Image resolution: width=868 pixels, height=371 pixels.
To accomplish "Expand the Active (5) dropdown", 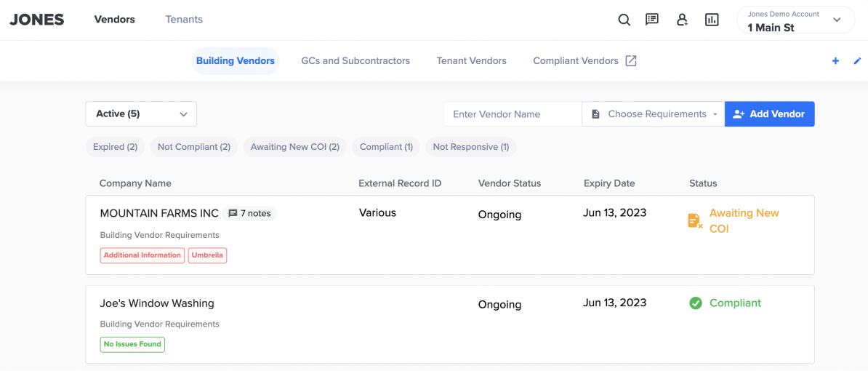I will click(x=141, y=114).
